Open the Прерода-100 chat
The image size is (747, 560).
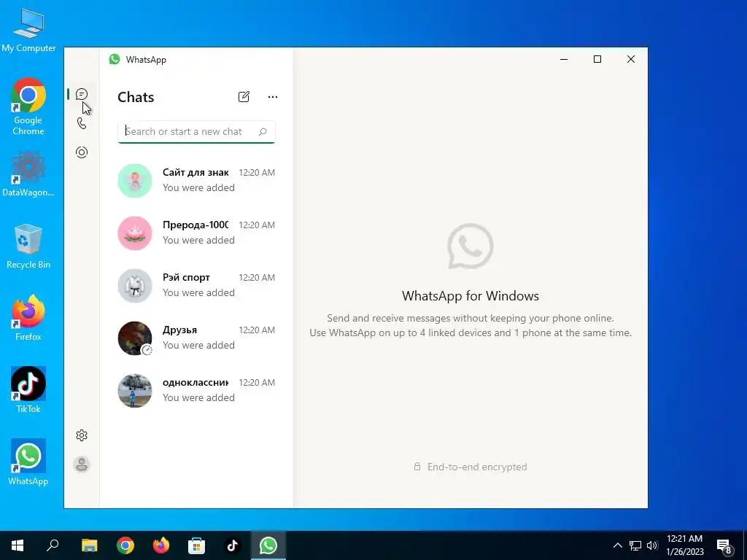coord(196,233)
